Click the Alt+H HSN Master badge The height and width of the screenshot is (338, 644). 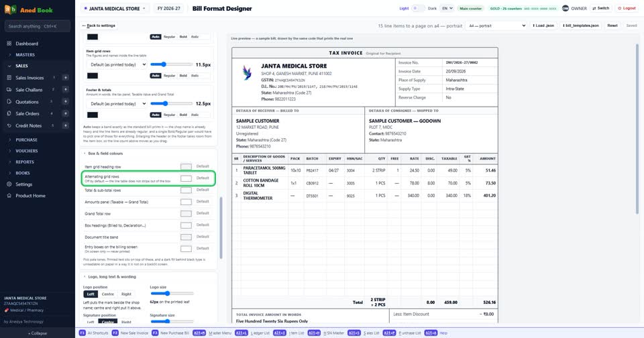[314, 333]
